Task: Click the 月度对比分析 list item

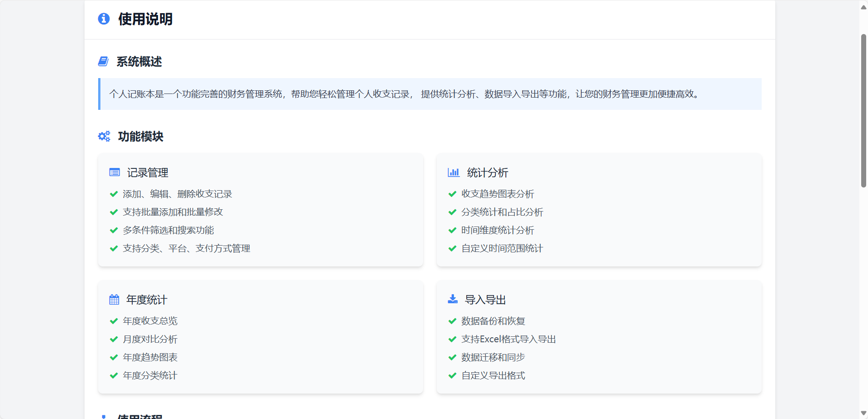Action: pyautogui.click(x=150, y=339)
